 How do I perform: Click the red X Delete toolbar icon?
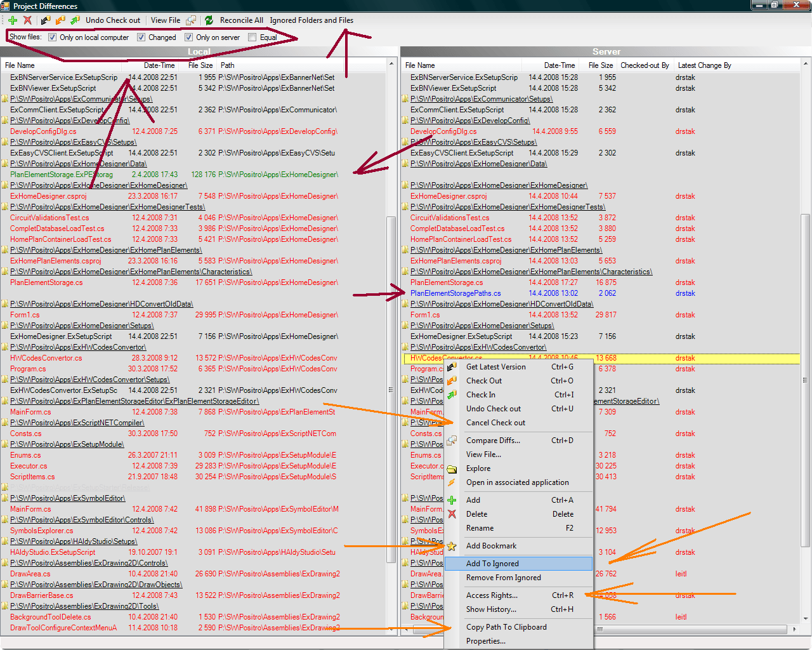[x=27, y=20]
